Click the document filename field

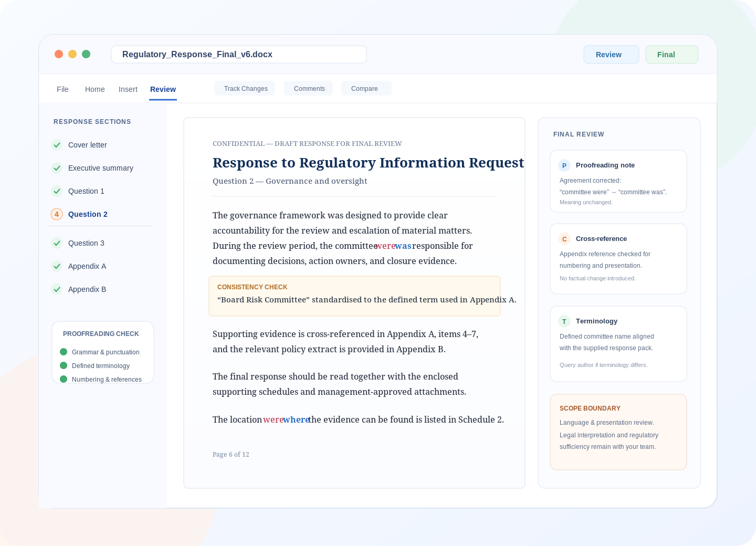click(x=239, y=54)
